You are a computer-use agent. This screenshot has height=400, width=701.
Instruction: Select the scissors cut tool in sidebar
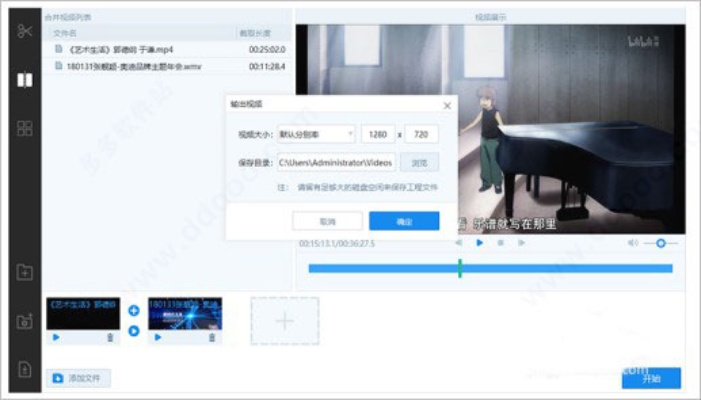tap(25, 31)
